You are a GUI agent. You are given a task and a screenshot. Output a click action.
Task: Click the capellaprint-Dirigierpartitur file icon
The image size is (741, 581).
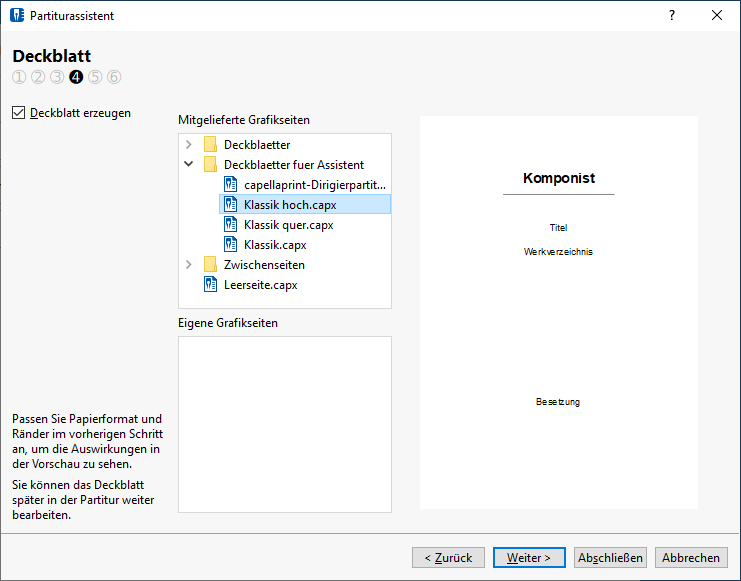[x=231, y=185]
